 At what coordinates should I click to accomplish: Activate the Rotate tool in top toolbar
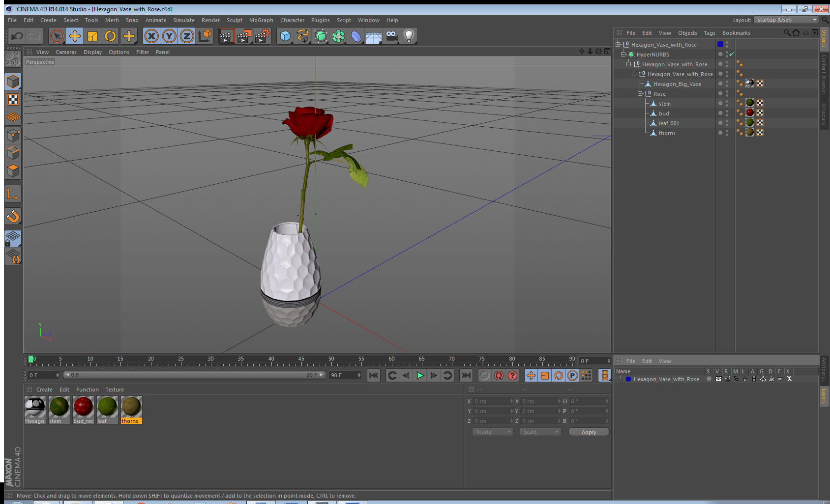(111, 36)
